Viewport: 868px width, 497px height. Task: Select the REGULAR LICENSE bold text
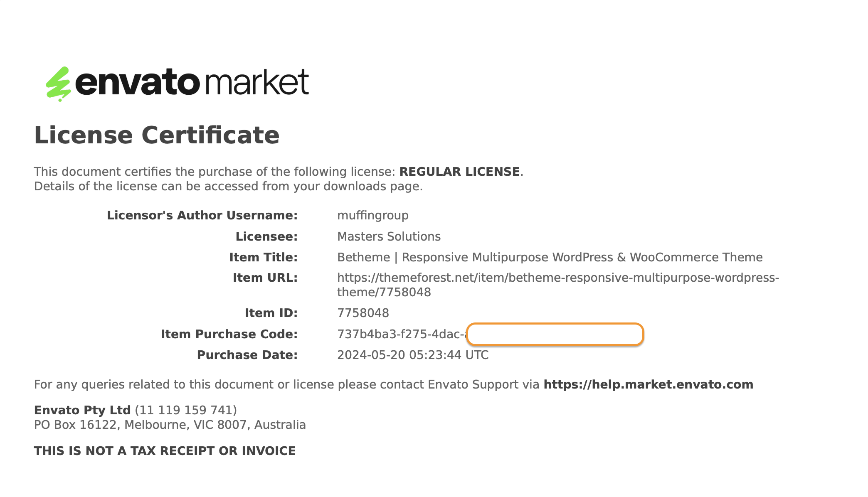(459, 172)
